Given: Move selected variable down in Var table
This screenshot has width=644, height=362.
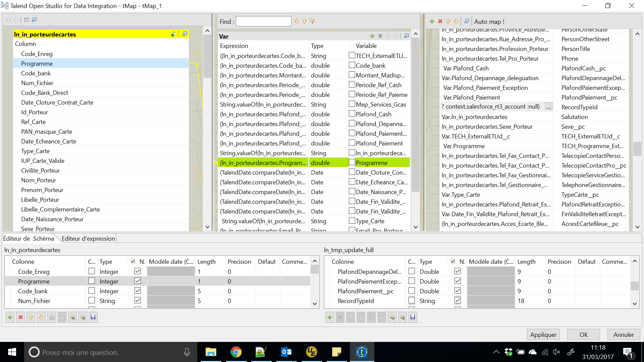Looking at the screenshot, I should tap(395, 36).
